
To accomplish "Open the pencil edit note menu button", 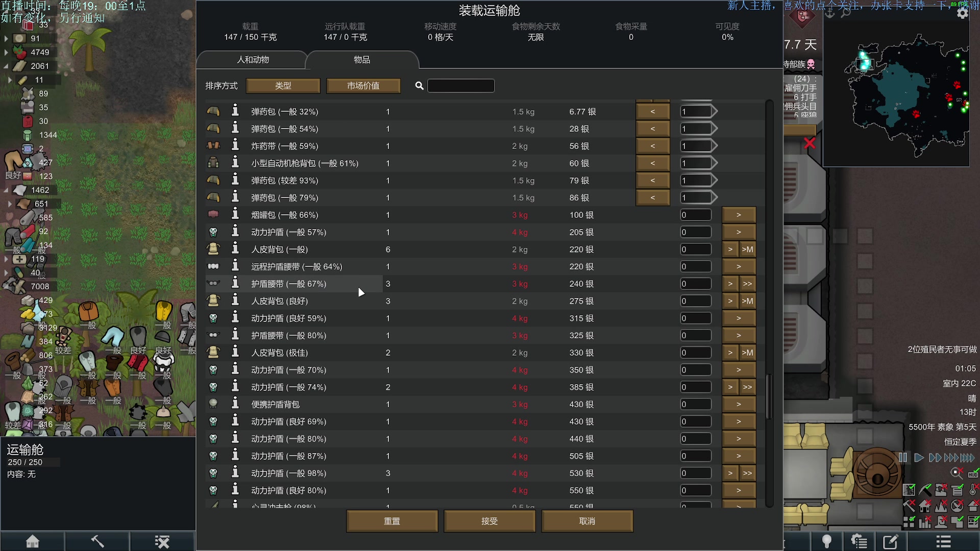I will tap(891, 541).
